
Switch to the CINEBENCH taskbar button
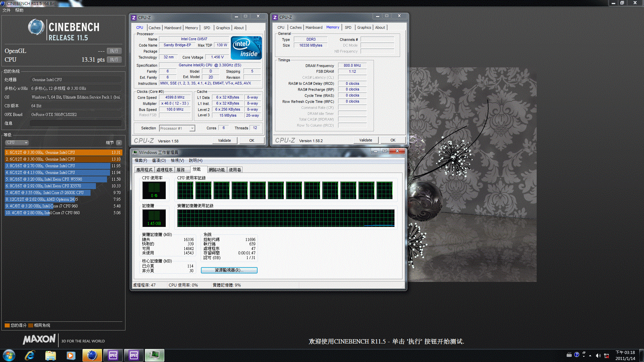tap(92, 355)
